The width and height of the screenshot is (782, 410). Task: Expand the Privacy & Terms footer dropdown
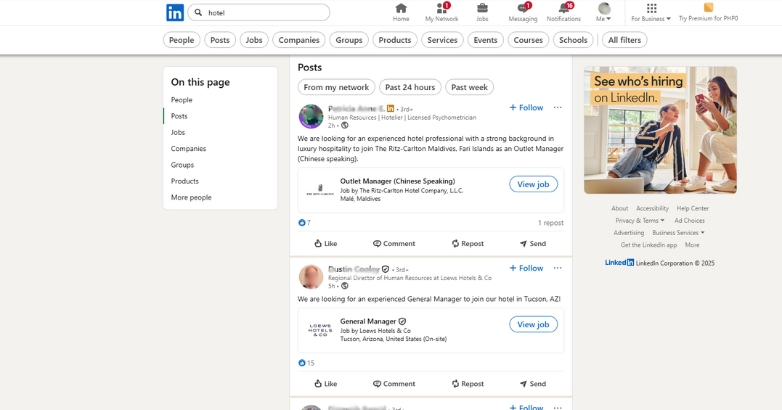point(640,220)
